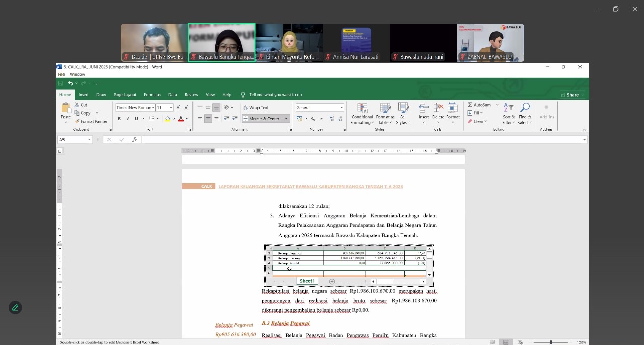
Task: Toggle Italic formatting
Action: [128, 119]
